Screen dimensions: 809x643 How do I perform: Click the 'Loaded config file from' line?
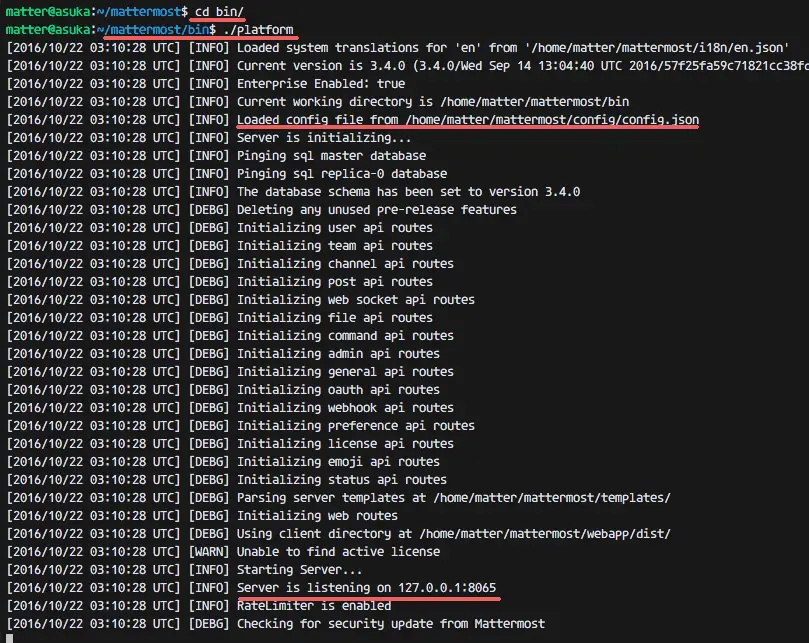click(x=468, y=120)
